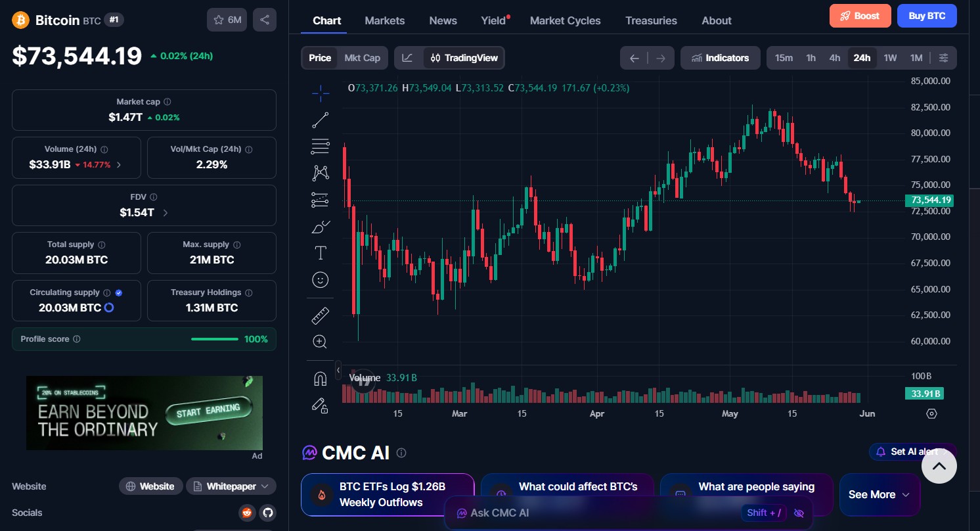
Task: Expand the See More dropdown
Action: coord(880,495)
